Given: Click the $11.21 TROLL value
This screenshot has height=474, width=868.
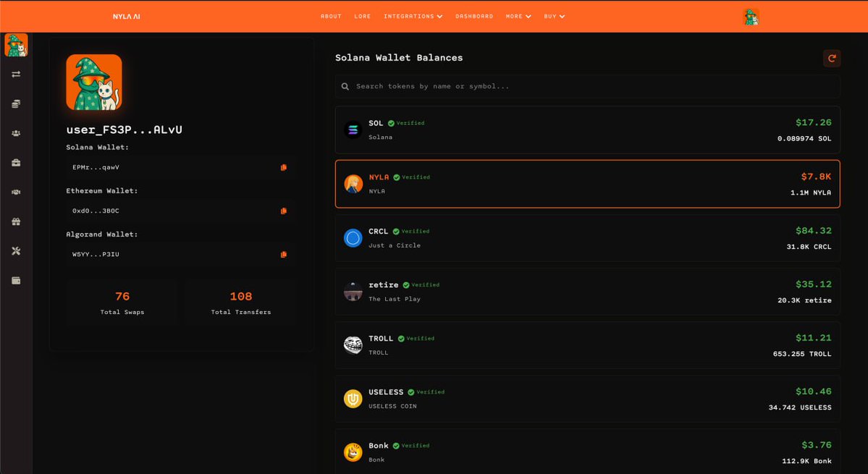Looking at the screenshot, I should (x=813, y=338).
